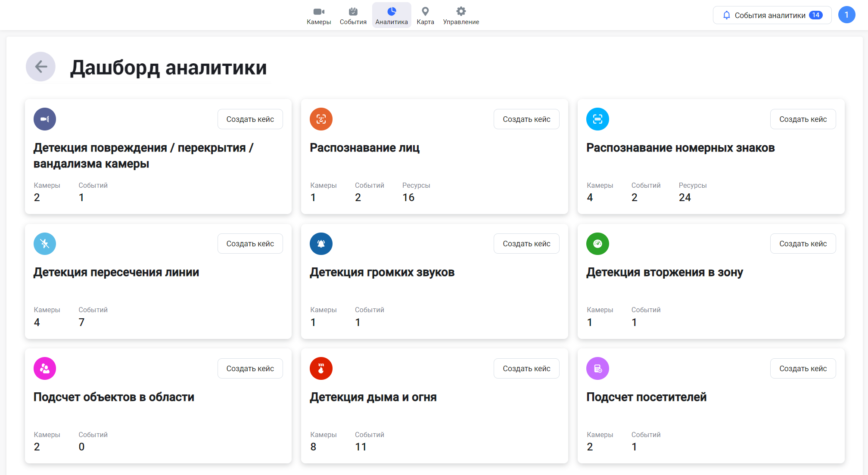868x475 pixels.
Task: Click the line crossing detection icon
Action: [45, 244]
